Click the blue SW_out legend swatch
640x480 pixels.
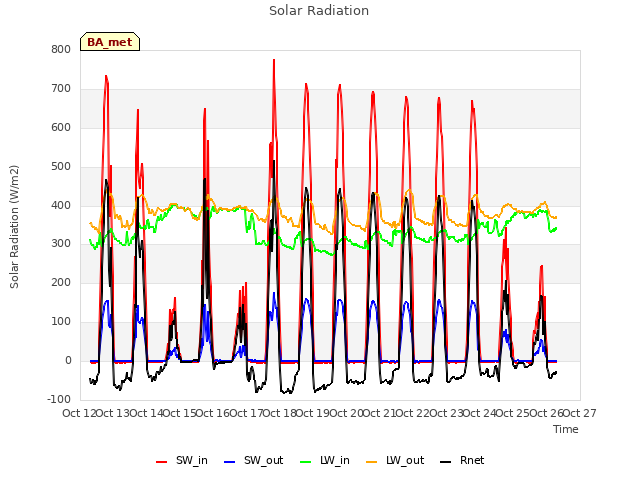[230, 462]
